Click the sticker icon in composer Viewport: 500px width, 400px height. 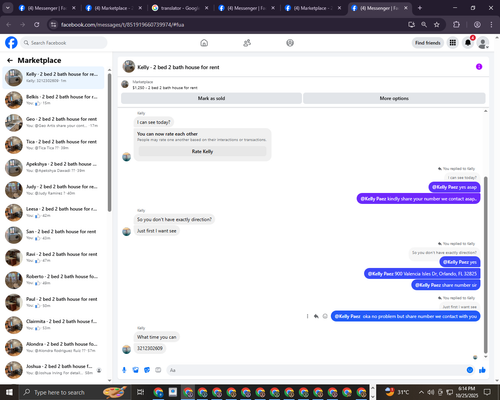(147, 370)
